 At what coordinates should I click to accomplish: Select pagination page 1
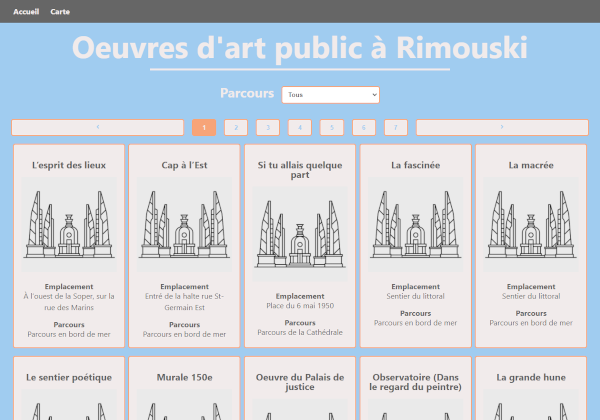[x=204, y=127]
